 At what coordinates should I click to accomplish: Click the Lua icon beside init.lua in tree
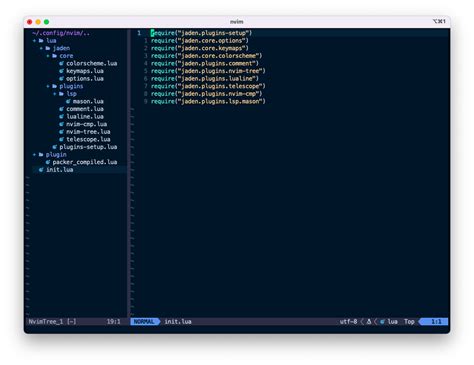pyautogui.click(x=41, y=170)
